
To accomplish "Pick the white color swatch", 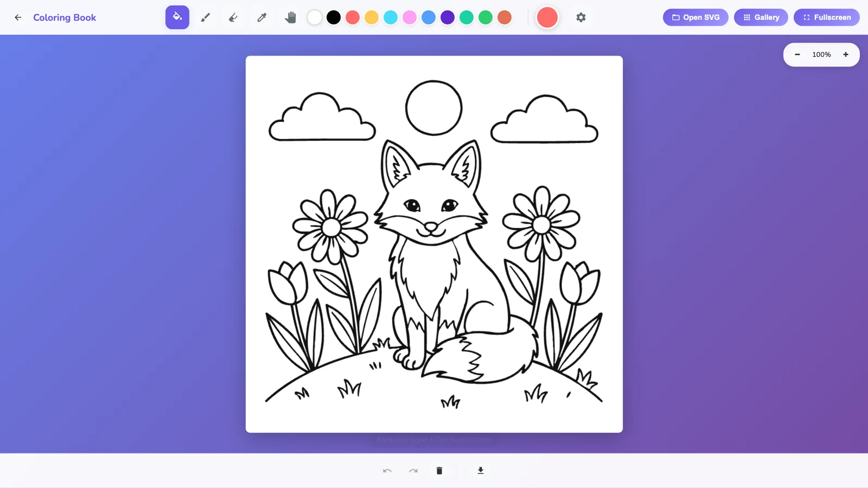I will coord(315,17).
